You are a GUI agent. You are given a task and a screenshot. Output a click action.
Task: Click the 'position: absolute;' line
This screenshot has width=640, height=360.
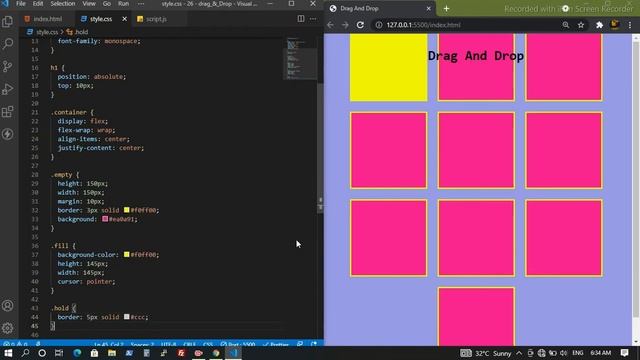click(x=92, y=77)
